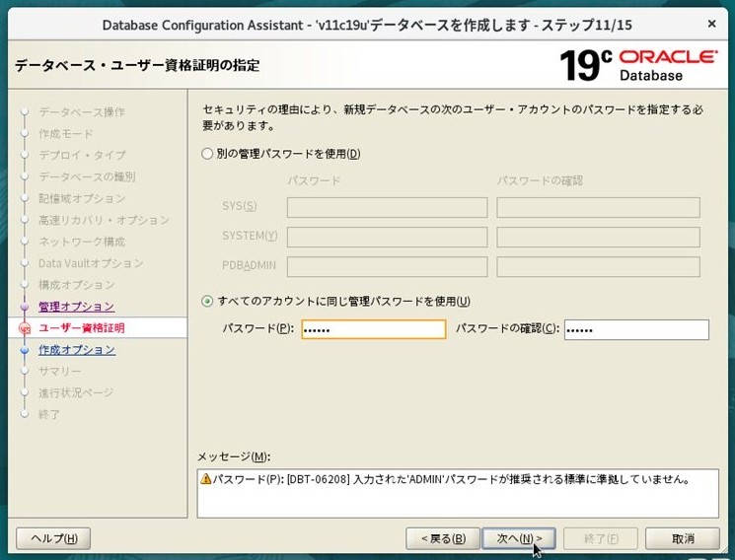Cancel the wizard with 取消 button
This screenshot has height=560, width=735.
point(683,538)
